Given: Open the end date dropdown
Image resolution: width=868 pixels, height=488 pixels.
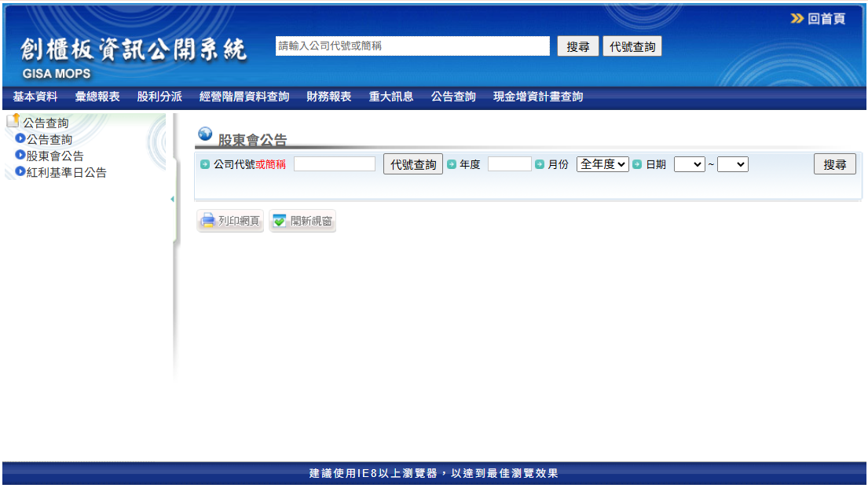Looking at the screenshot, I should tap(732, 164).
